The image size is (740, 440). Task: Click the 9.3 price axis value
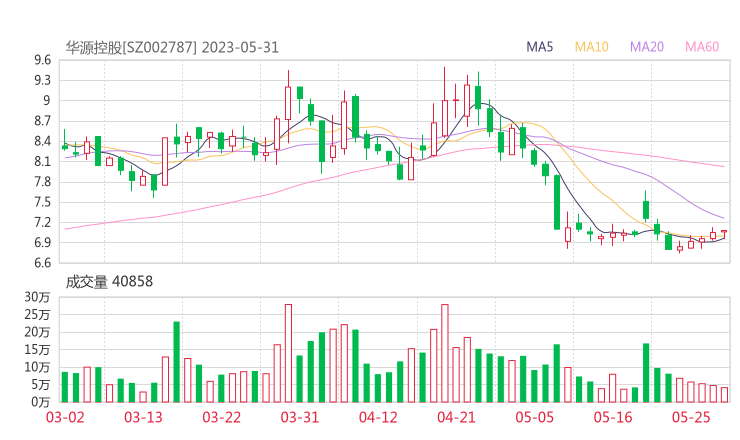click(42, 80)
